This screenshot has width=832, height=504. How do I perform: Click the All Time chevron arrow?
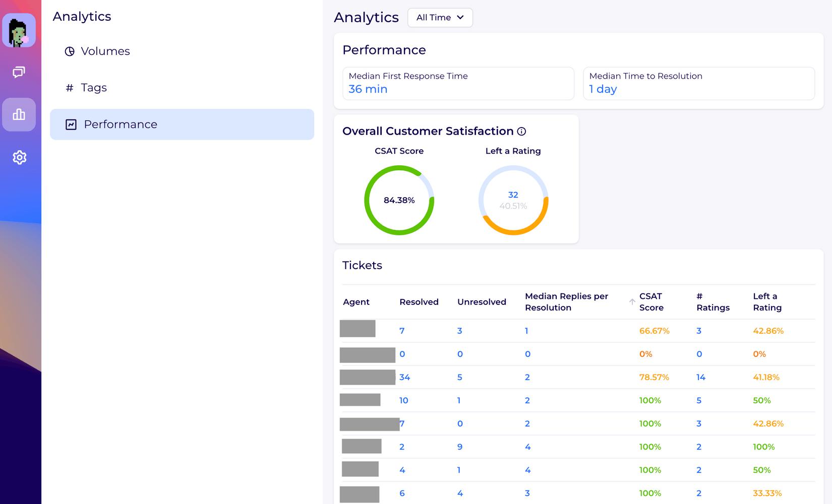[x=460, y=18]
